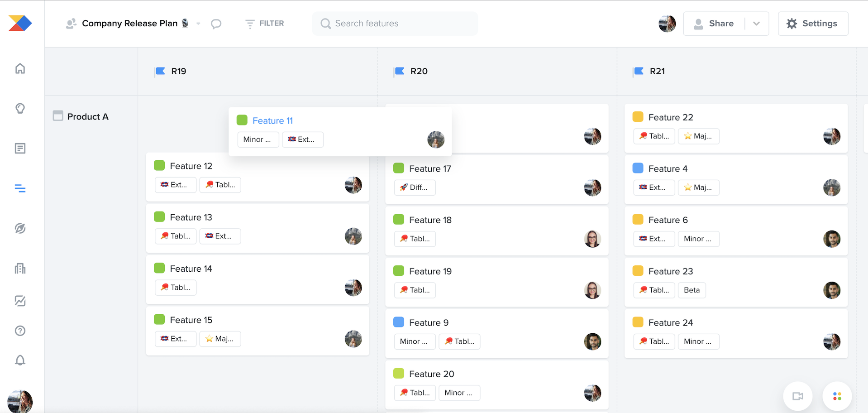Viewport: 868px width, 413px height.
Task: Click the Product A row icon
Action: 58,116
